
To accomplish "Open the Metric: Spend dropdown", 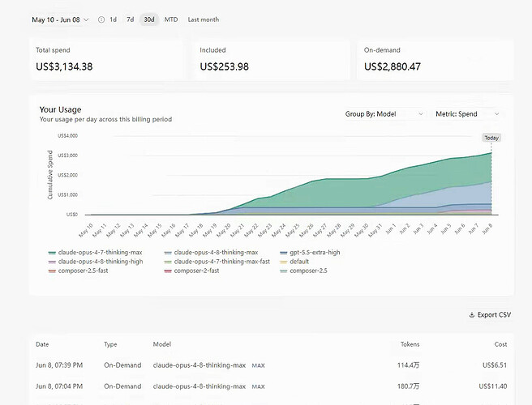I will (x=467, y=114).
